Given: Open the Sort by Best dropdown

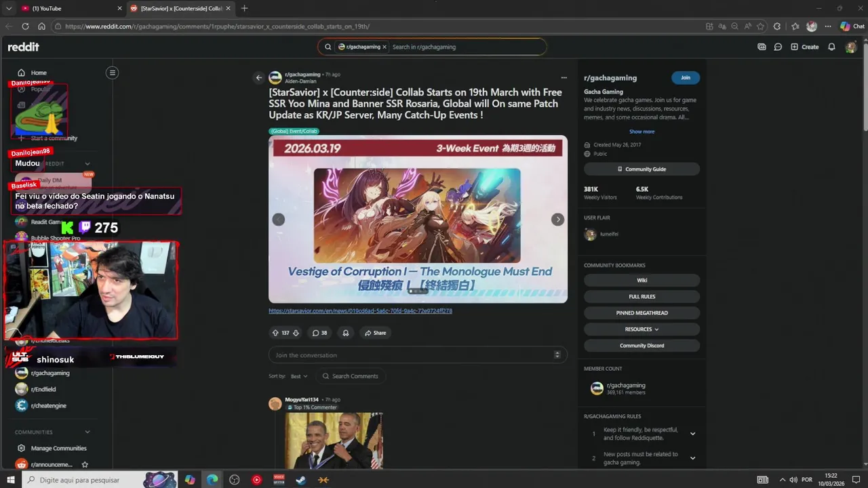Looking at the screenshot, I should coord(298,376).
